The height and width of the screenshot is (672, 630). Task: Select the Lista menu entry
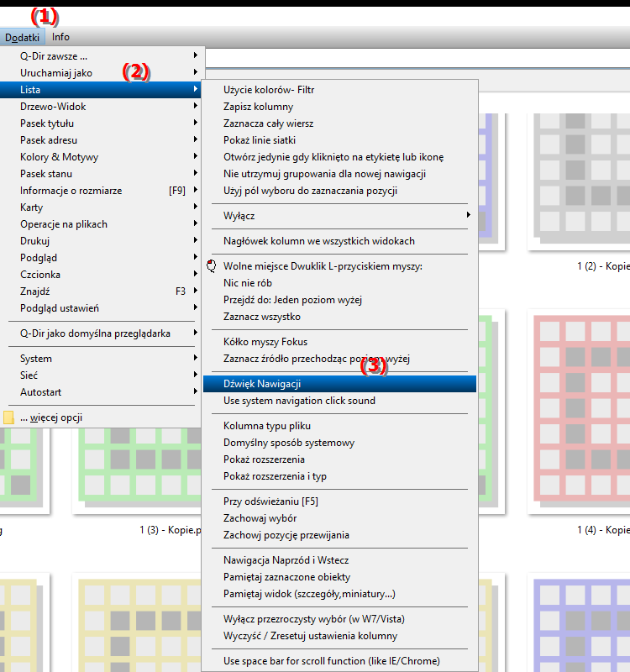coord(102,90)
